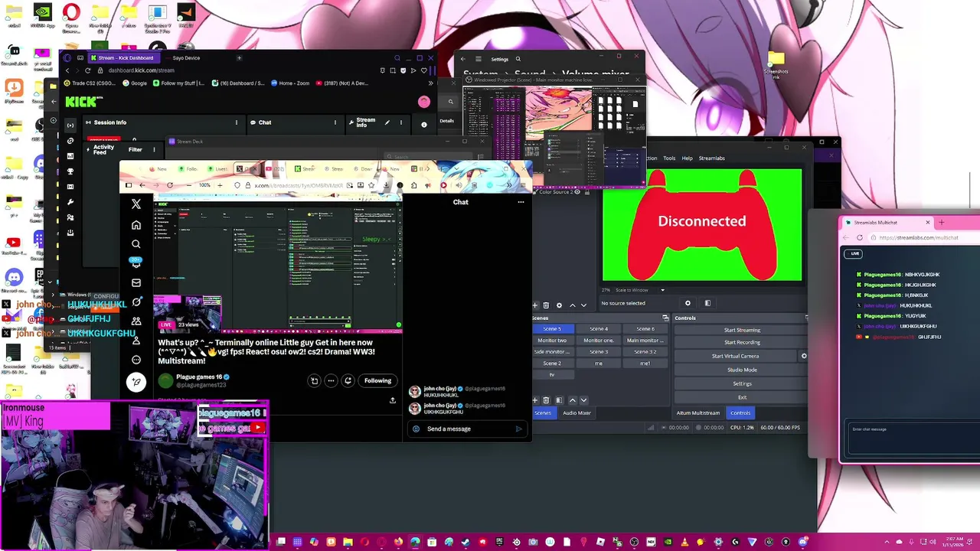Click the send arrow in X chat
Image resolution: width=980 pixels, height=551 pixels.
[518, 429]
